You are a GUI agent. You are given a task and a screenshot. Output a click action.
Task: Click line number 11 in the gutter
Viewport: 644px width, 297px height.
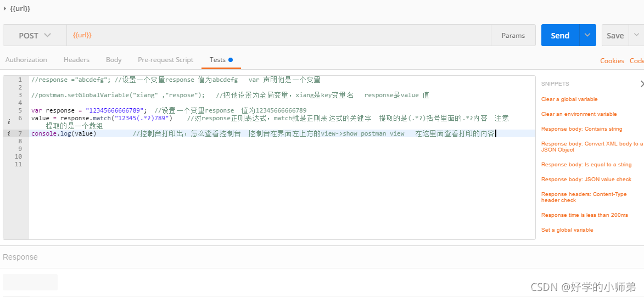point(19,164)
